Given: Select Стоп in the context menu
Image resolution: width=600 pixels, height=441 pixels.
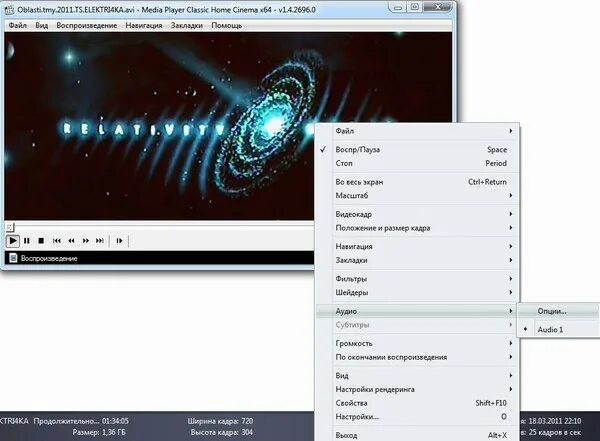Looking at the screenshot, I should (417, 163).
